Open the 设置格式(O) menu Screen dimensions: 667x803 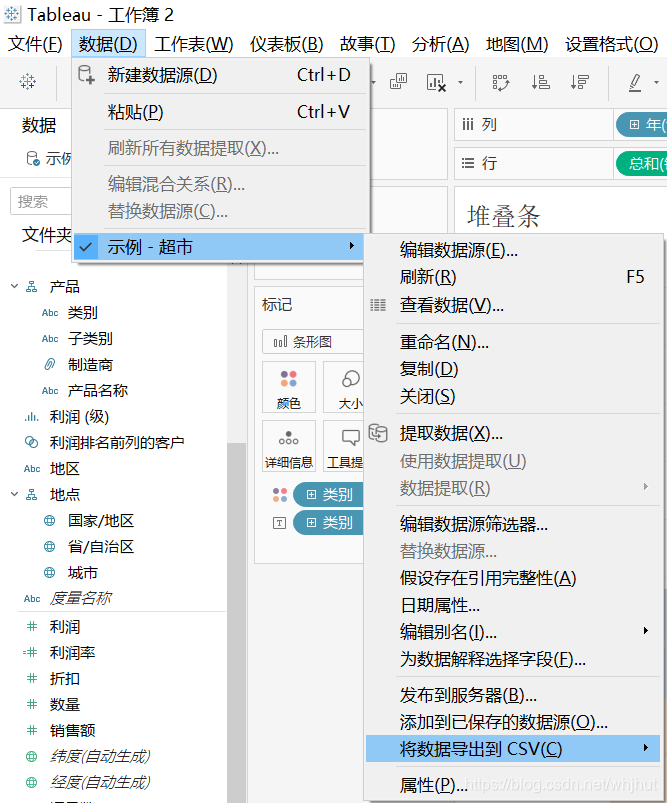[x=612, y=44]
